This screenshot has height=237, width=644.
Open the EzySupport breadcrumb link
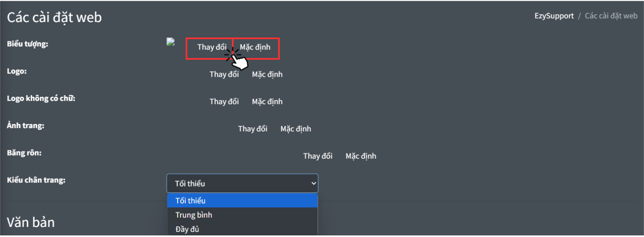click(x=554, y=16)
